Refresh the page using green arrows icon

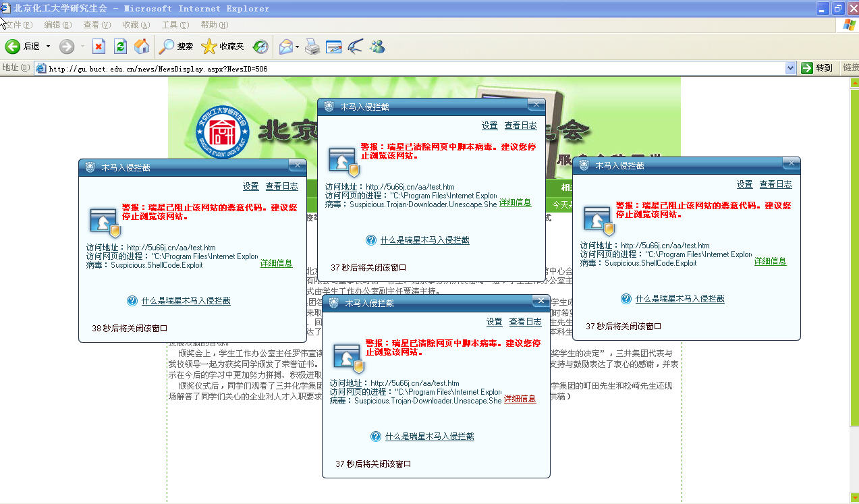tap(120, 47)
